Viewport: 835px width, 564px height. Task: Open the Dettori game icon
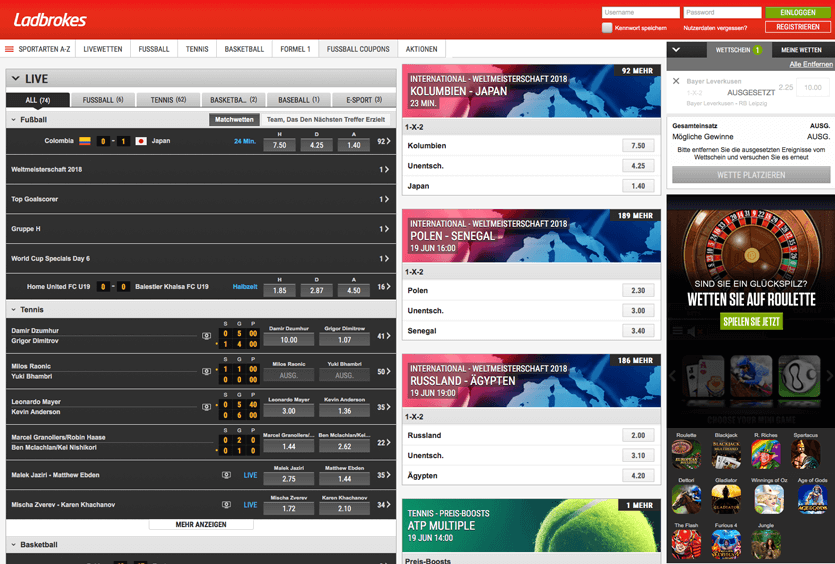tap(686, 500)
